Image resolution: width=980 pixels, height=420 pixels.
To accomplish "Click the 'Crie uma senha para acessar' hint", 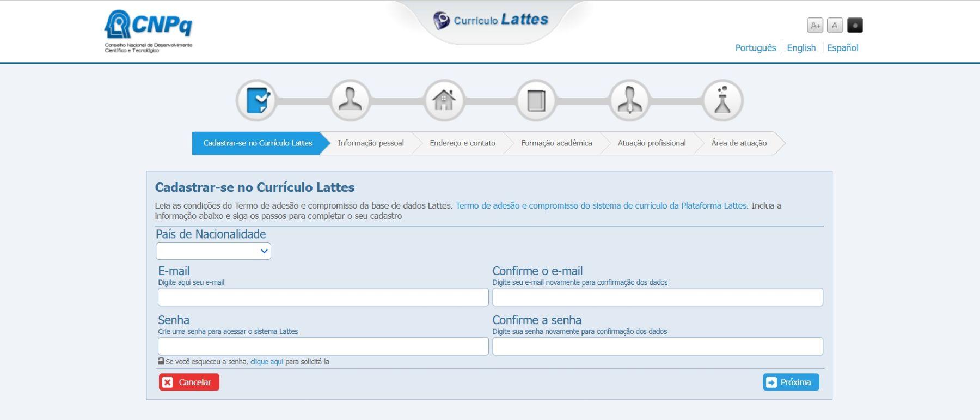I will 228,331.
